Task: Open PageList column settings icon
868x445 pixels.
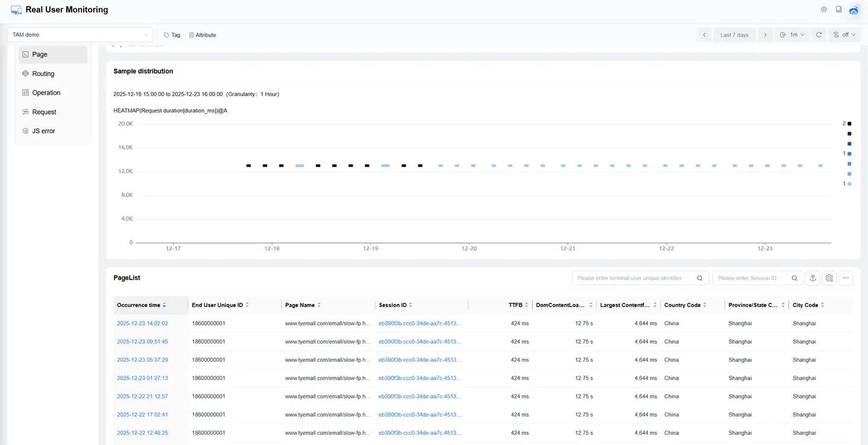Action: (x=829, y=278)
